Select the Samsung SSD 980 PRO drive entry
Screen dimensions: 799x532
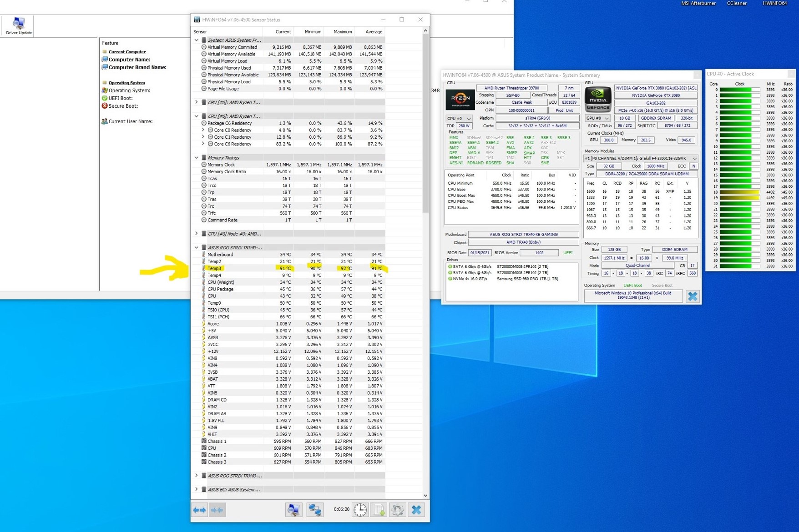pyautogui.click(x=527, y=279)
